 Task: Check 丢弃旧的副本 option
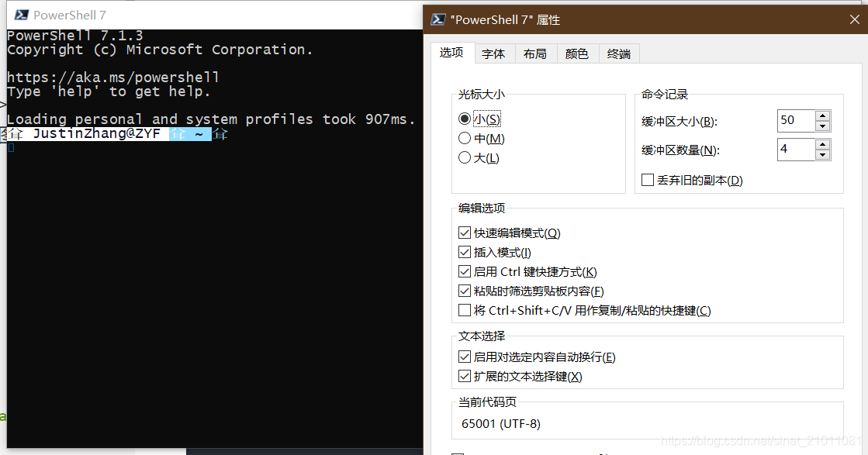(648, 179)
